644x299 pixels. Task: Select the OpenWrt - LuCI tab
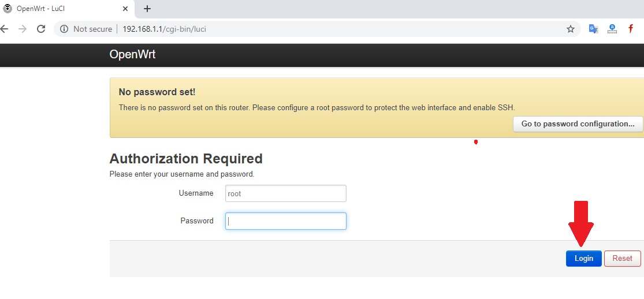[64, 9]
